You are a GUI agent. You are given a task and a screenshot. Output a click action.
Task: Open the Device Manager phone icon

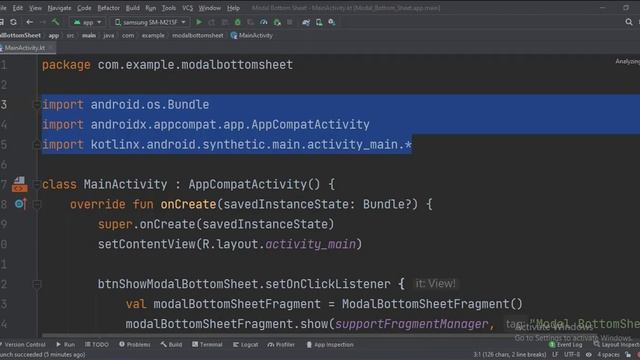319,22
